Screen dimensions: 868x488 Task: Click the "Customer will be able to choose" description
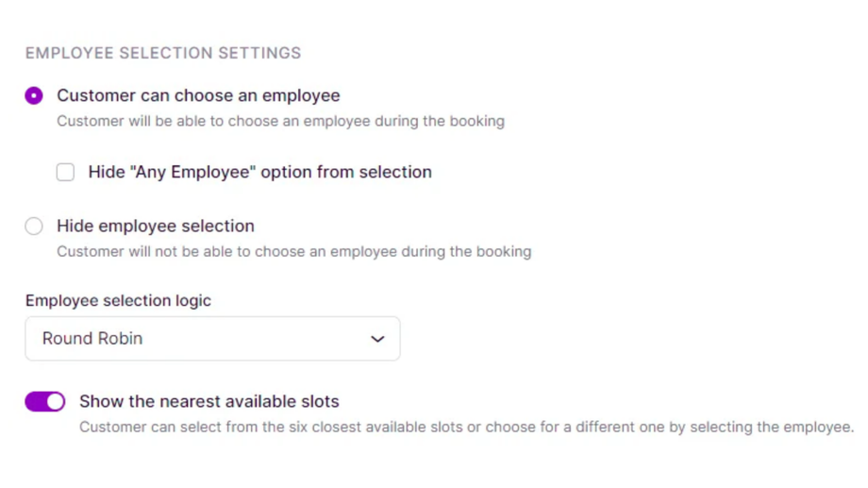pos(280,121)
